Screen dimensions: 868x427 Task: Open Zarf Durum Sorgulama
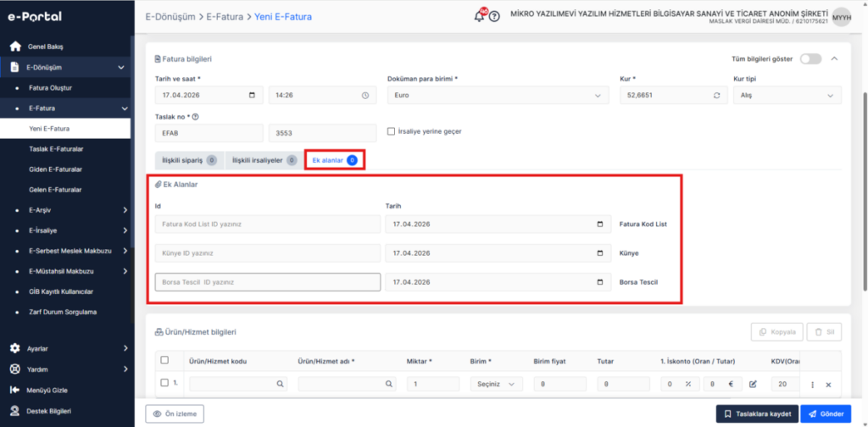(x=63, y=312)
